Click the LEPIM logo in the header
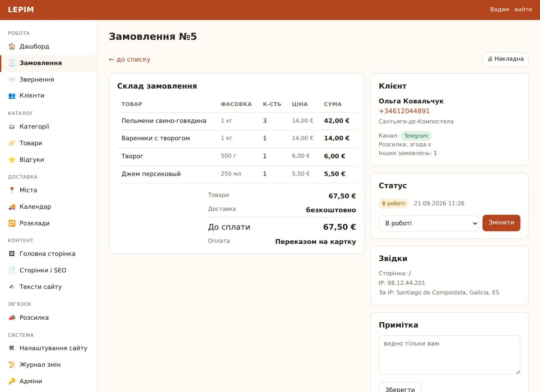Viewport: 540px width, 392px height. (21, 10)
